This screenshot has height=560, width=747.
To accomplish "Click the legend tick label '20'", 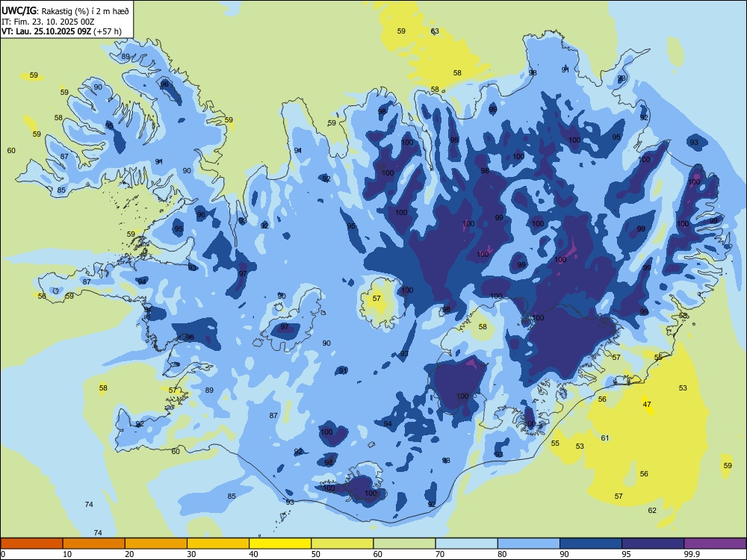I will pos(129,554).
